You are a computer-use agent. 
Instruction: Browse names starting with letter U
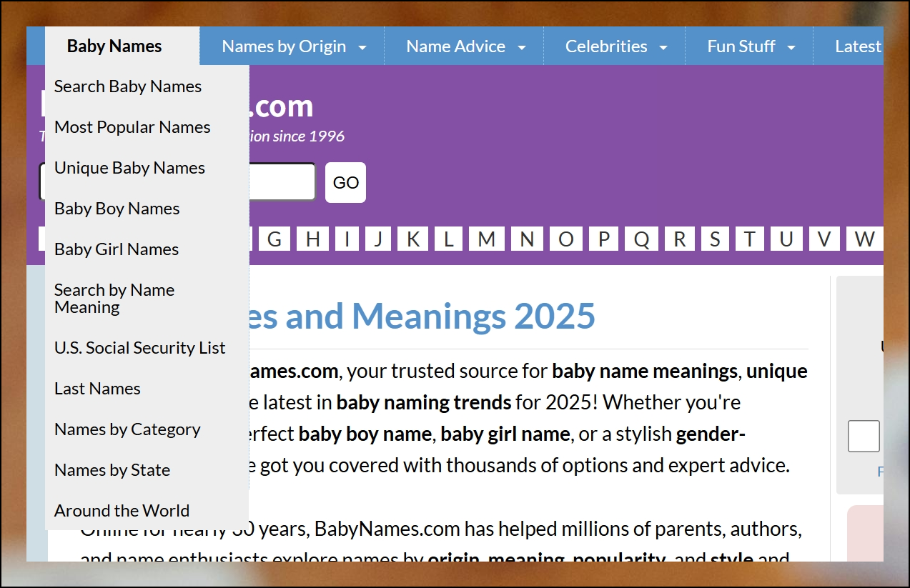click(786, 239)
